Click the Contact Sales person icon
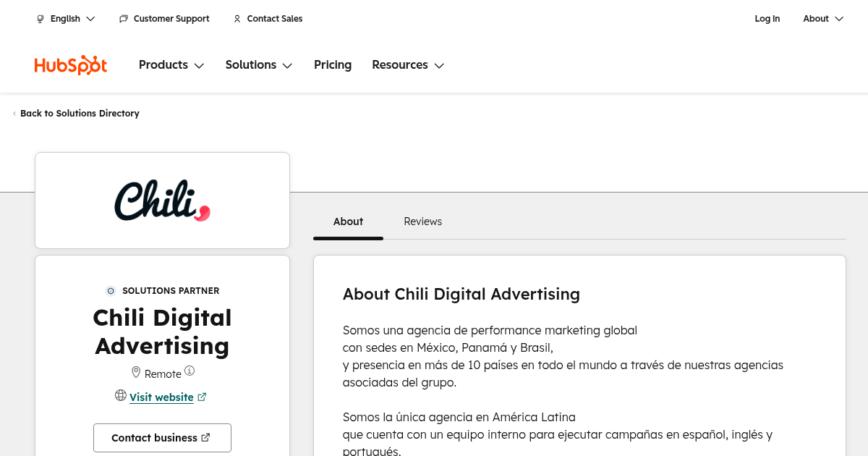 tap(237, 19)
